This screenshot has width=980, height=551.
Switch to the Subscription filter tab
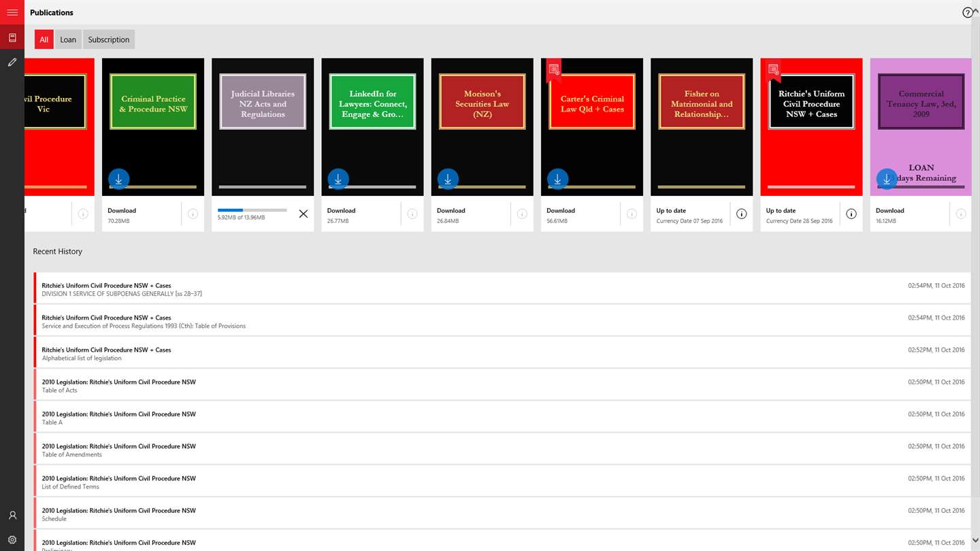click(109, 39)
